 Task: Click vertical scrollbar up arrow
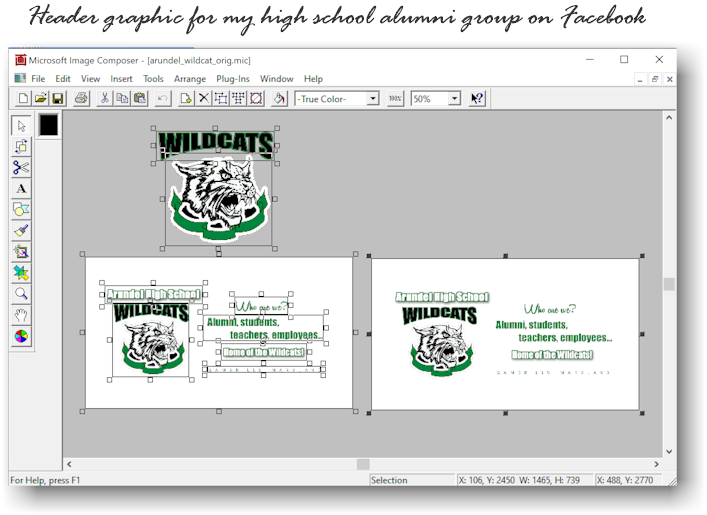pyautogui.click(x=669, y=118)
